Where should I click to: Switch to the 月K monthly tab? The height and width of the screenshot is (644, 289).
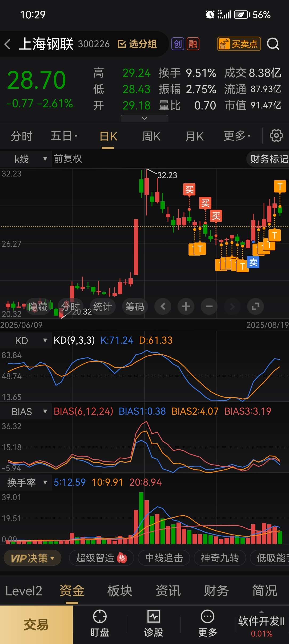195,136
